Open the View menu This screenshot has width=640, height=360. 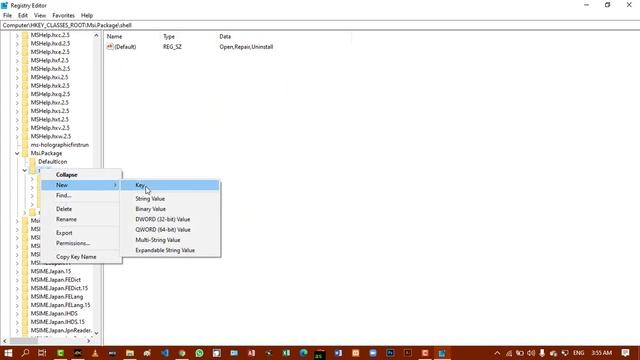[40, 15]
